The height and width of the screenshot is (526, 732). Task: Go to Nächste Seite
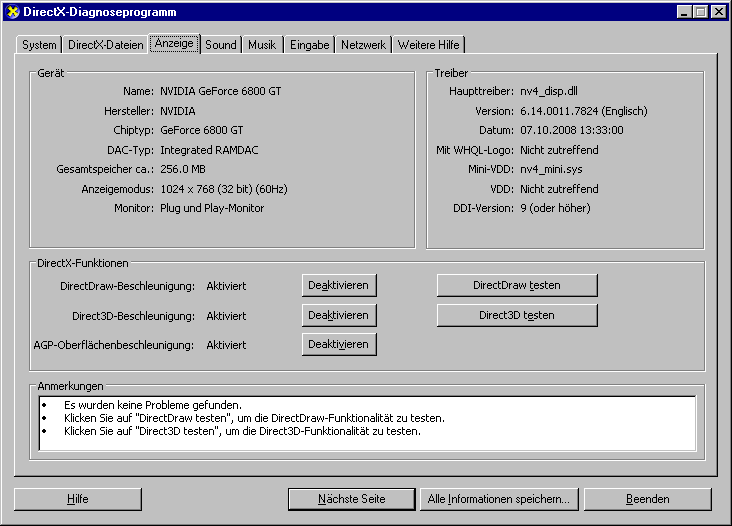tap(351, 499)
